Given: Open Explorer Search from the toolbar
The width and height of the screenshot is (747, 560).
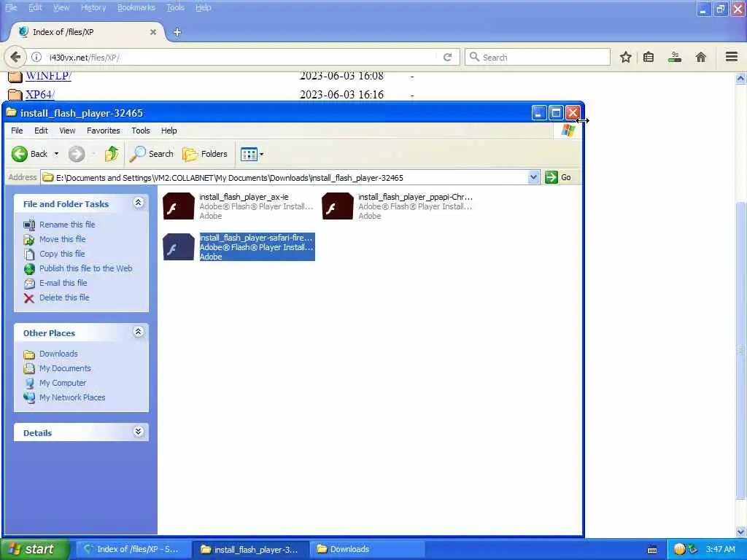Looking at the screenshot, I should coord(152,154).
